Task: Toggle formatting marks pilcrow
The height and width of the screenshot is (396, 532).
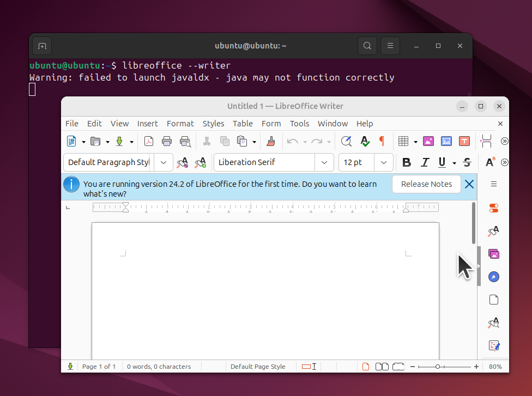Action: pos(382,141)
